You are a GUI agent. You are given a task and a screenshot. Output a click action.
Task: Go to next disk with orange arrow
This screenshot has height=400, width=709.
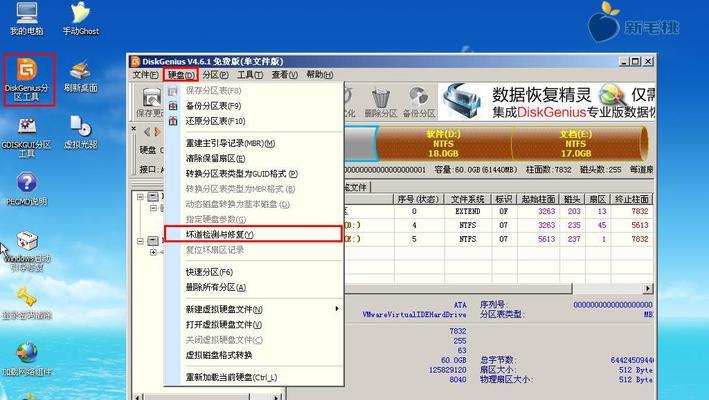click(x=157, y=132)
